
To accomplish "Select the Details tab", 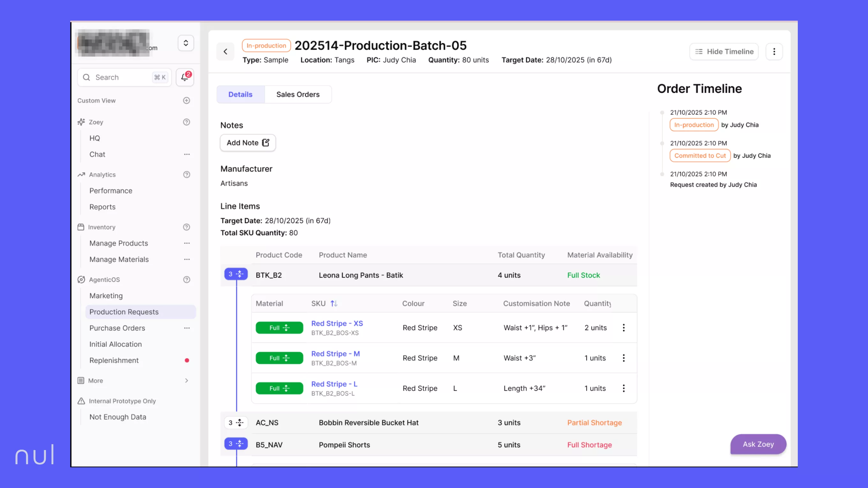I will point(240,94).
